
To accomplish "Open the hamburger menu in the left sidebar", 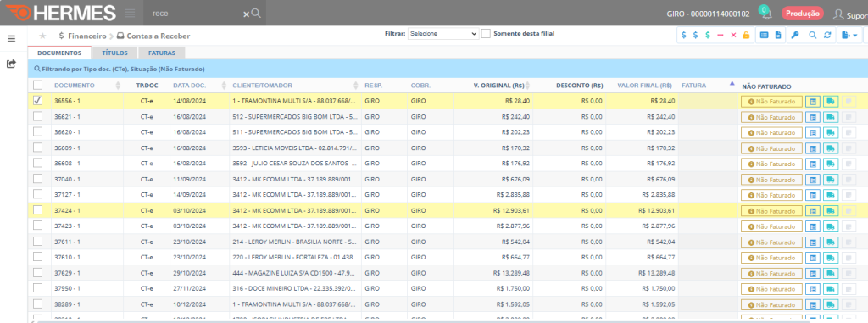I will tap(11, 38).
